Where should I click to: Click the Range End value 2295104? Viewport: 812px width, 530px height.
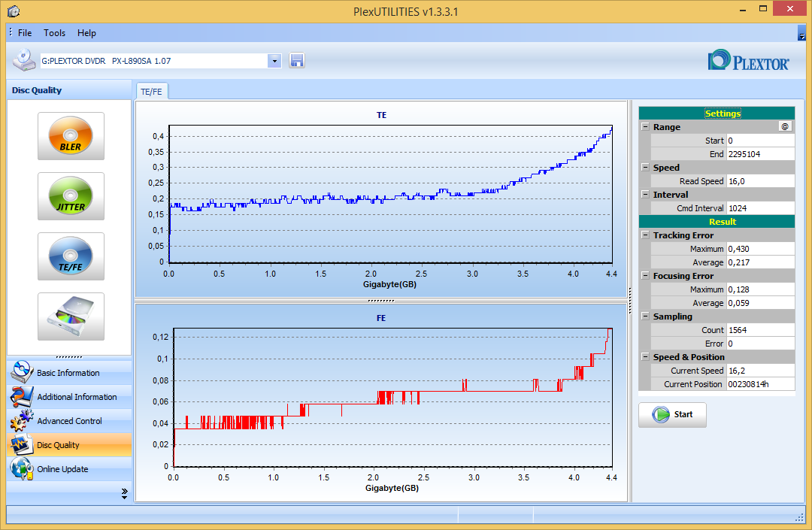coord(760,153)
